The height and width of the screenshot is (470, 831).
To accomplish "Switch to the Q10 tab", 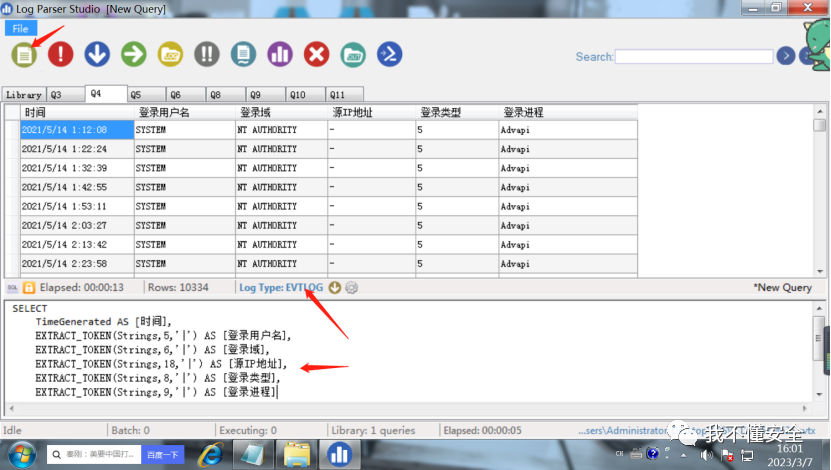I will [305, 94].
